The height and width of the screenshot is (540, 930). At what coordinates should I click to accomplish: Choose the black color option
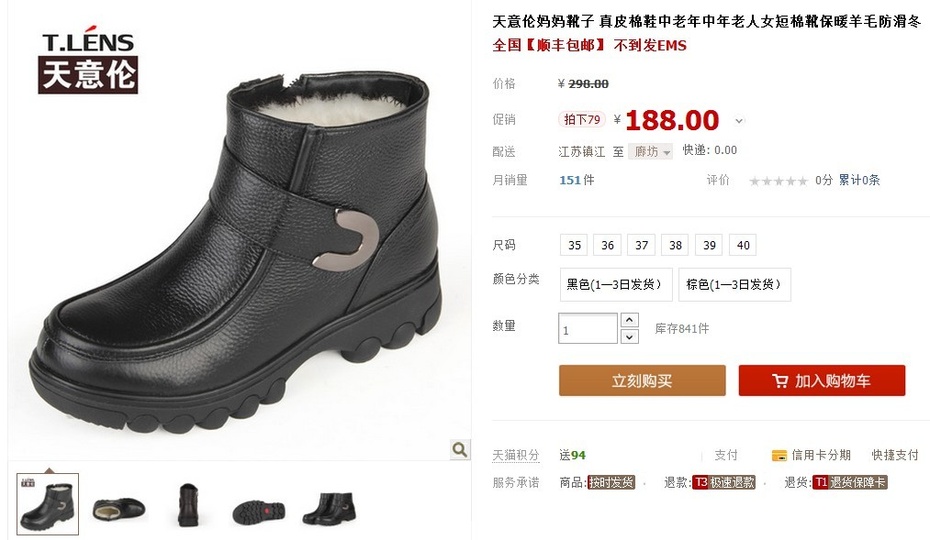pos(616,285)
